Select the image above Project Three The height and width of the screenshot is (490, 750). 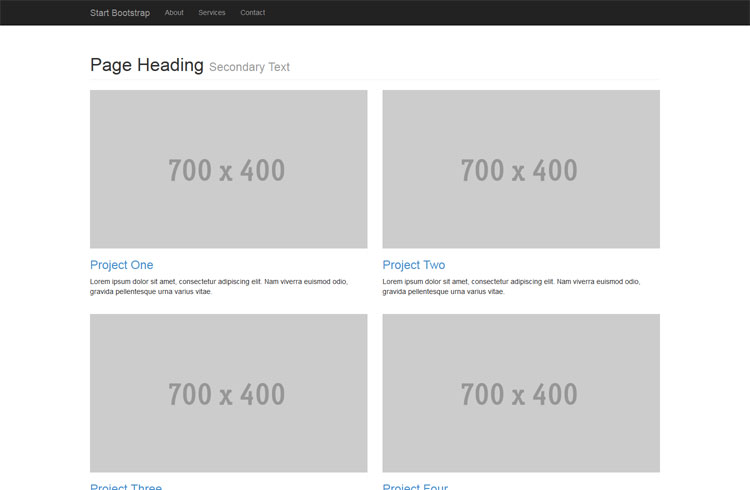pyautogui.click(x=228, y=393)
